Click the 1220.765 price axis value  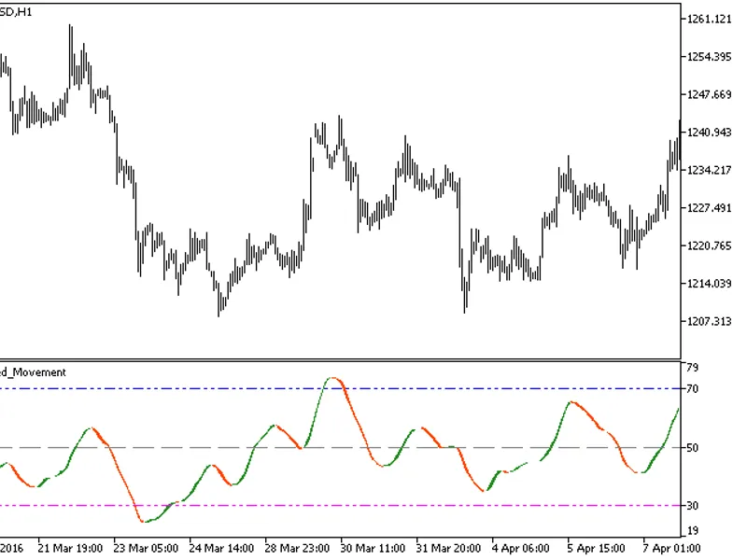tap(709, 245)
